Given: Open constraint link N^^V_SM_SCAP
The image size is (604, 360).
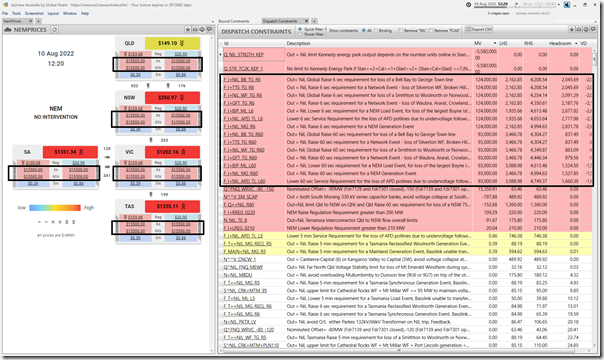Looking at the screenshot, I should pos(240,197).
